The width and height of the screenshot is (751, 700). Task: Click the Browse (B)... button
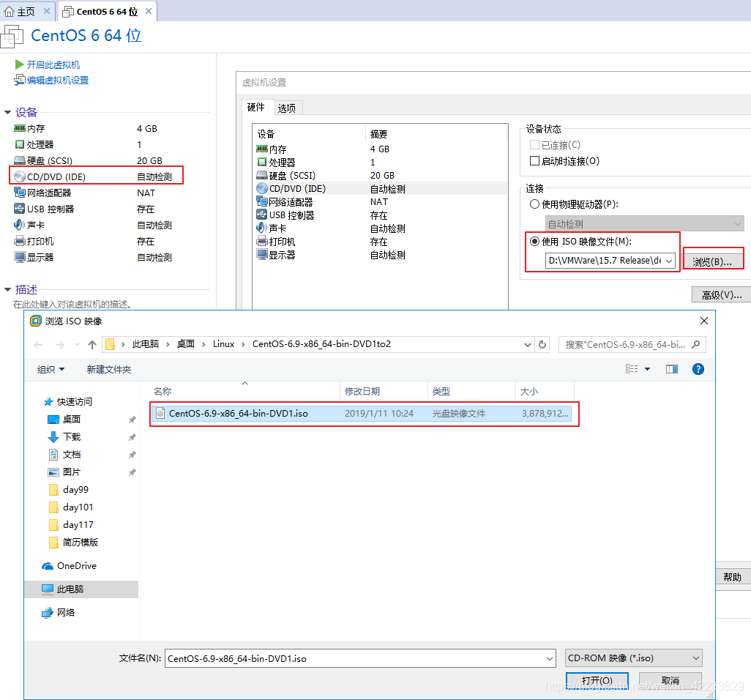(712, 261)
